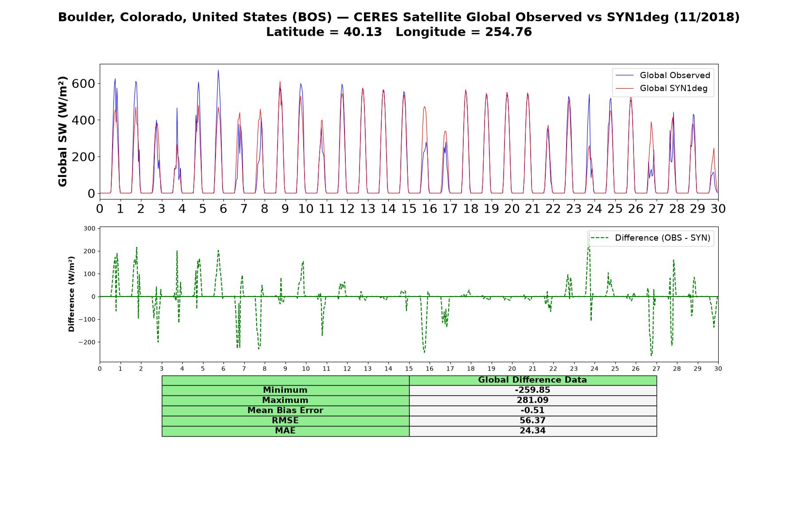Click the blue line legend swatch
The image size is (798, 532).
[625, 76]
